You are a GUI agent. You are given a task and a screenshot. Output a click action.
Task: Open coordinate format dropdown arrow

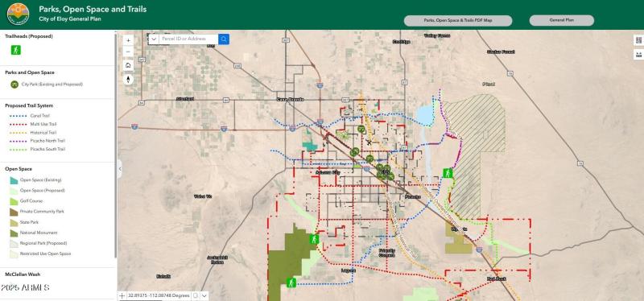(x=204, y=295)
